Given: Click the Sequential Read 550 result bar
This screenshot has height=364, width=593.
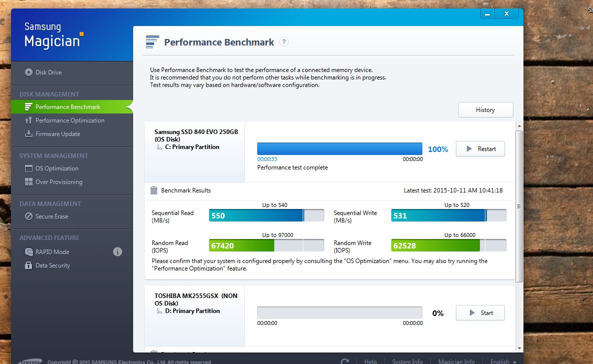Looking at the screenshot, I should click(x=267, y=215).
